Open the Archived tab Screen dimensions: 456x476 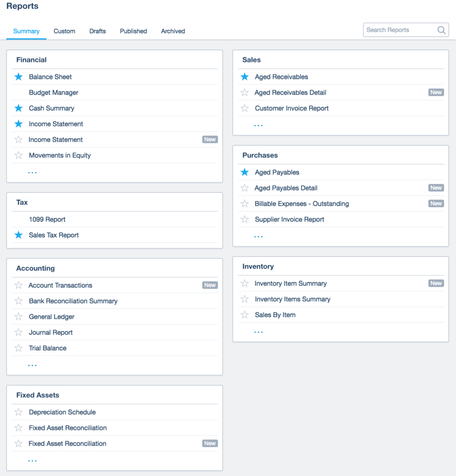[x=172, y=31]
